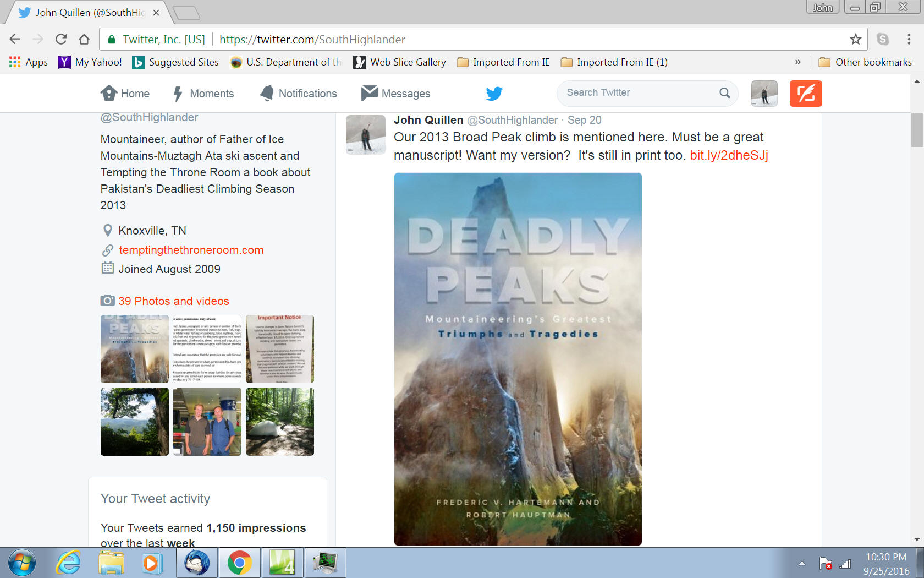Open Suggested Sites bookmark
Viewport: 924px width, 578px height.
click(176, 62)
